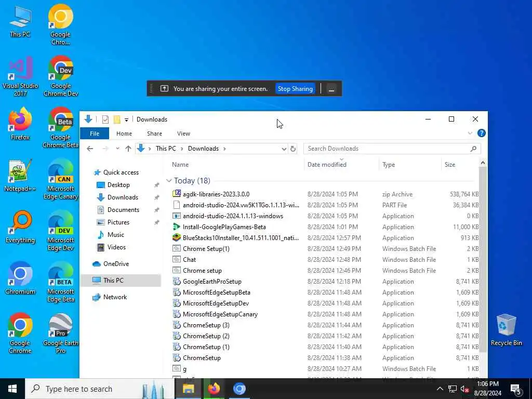
Task: Click the File Explorer taskbar icon
Action: tap(188, 389)
